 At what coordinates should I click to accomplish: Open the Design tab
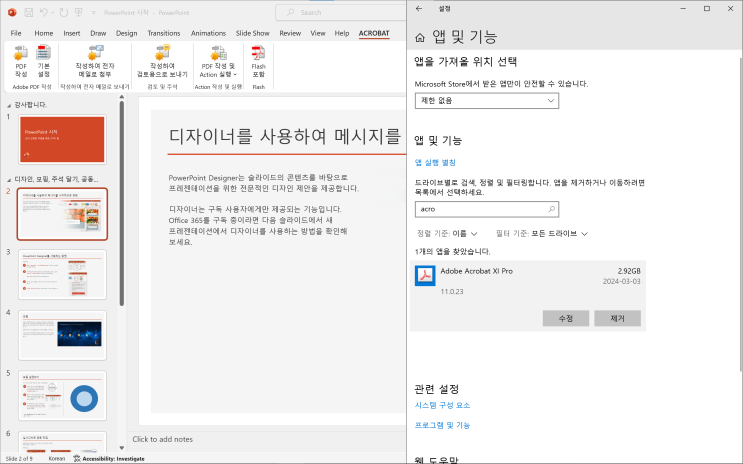point(127,33)
